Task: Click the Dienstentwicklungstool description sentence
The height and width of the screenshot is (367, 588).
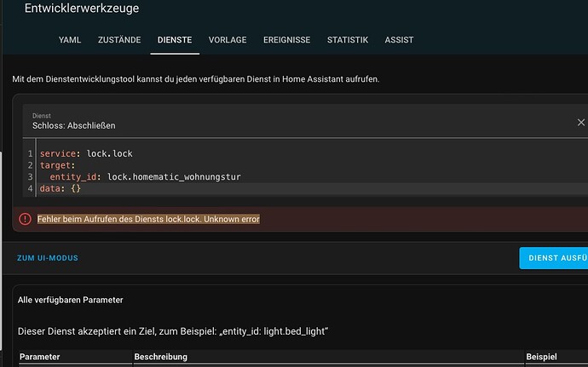Action: point(196,79)
